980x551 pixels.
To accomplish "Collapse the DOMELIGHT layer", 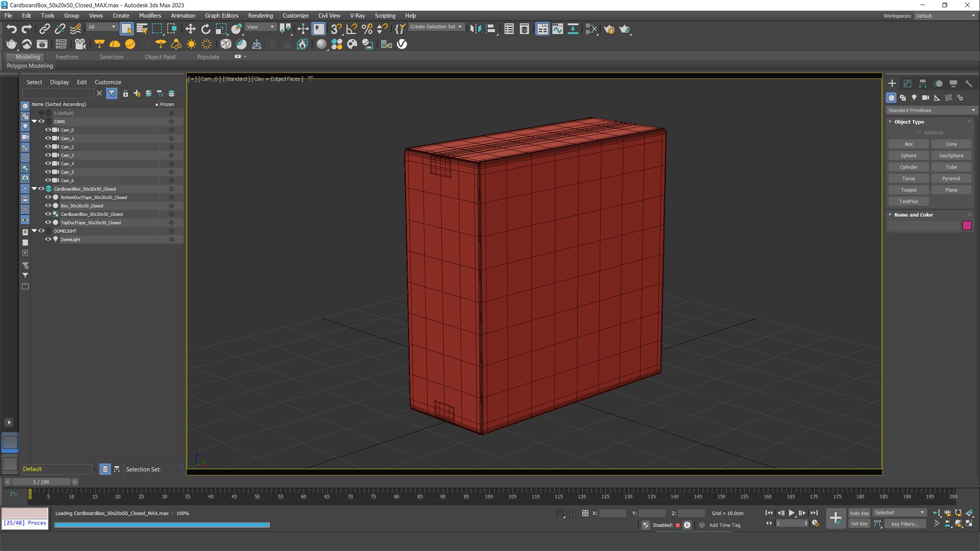I will tap(34, 231).
